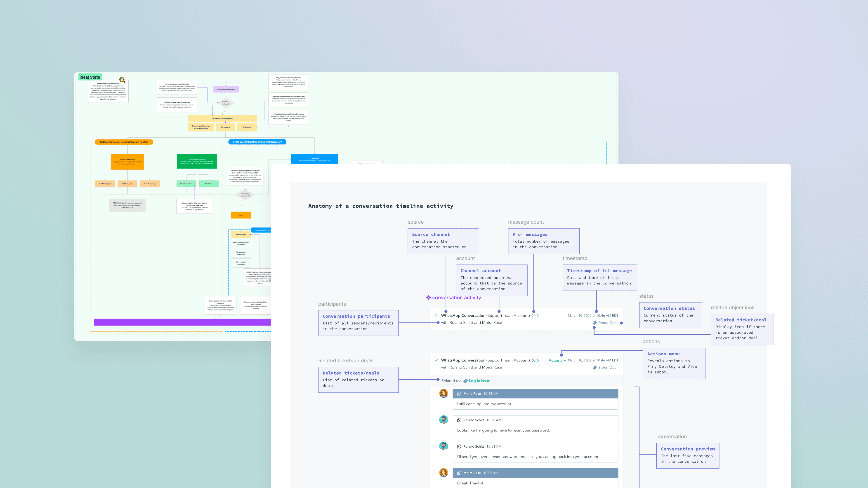The width and height of the screenshot is (868, 488).
Task: Collapse the second WhatsApp Conversation using its chevron
Action: tap(436, 360)
